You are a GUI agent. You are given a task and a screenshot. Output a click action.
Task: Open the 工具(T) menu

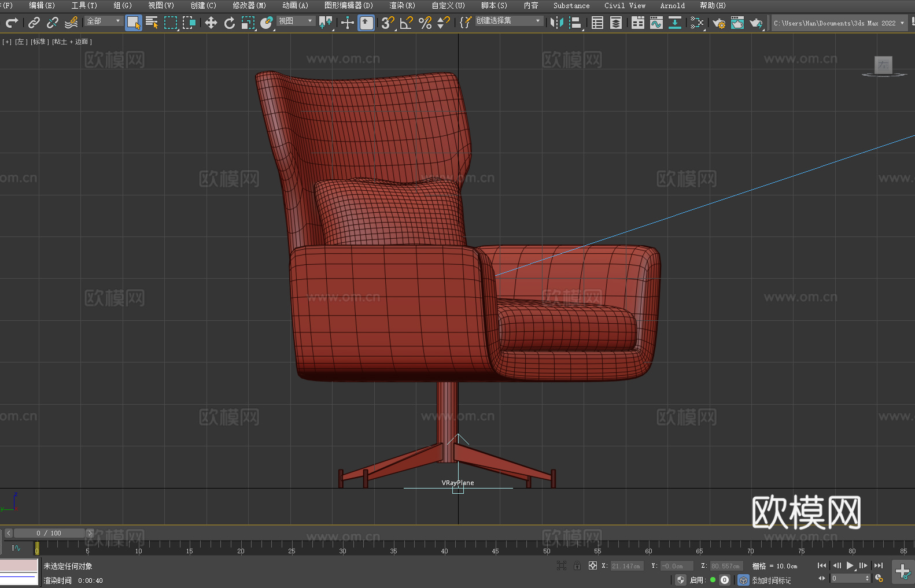click(x=84, y=5)
